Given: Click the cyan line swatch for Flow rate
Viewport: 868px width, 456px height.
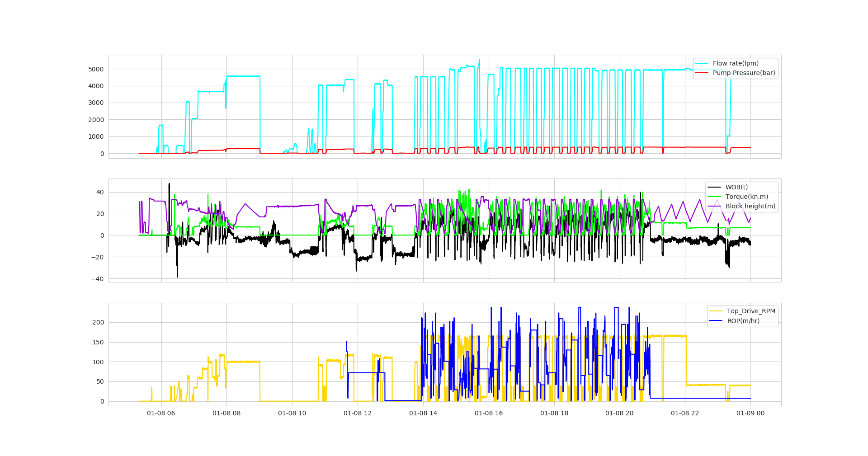Looking at the screenshot, I should [x=702, y=63].
